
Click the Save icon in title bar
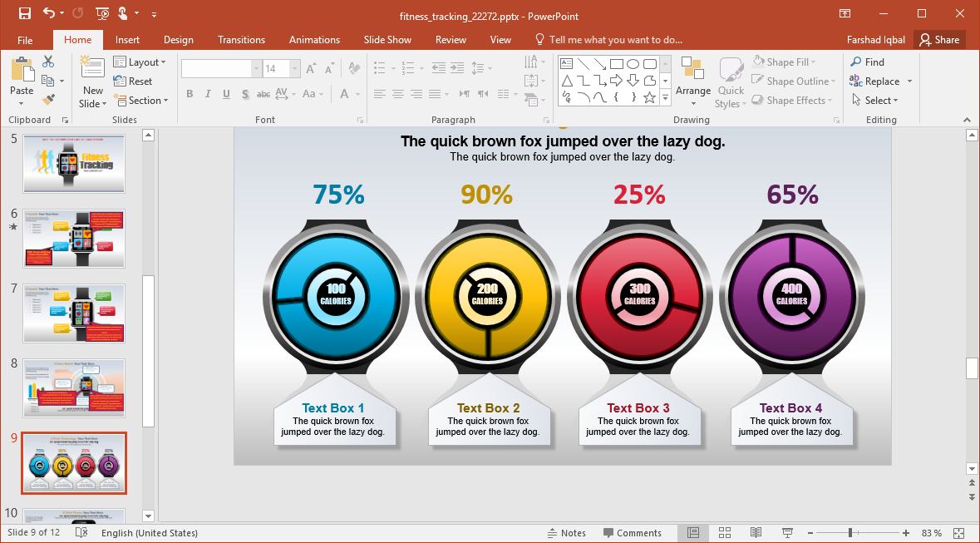pyautogui.click(x=24, y=14)
